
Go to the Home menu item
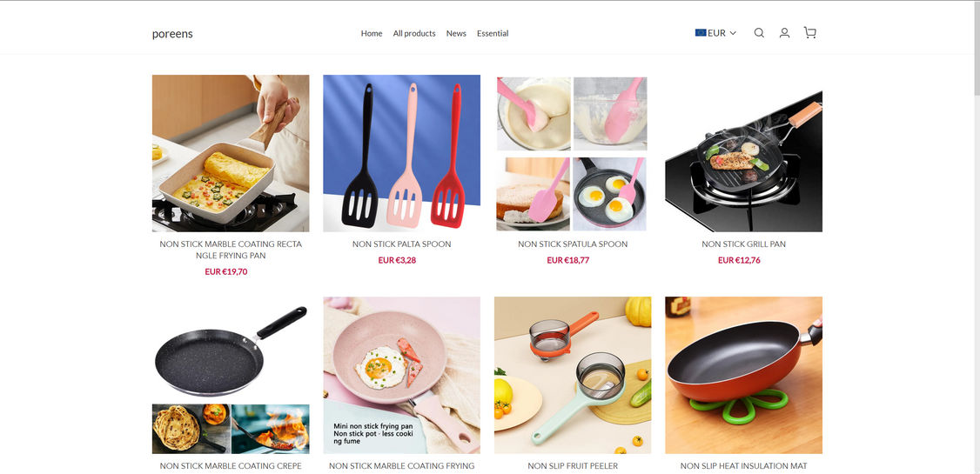click(x=372, y=34)
